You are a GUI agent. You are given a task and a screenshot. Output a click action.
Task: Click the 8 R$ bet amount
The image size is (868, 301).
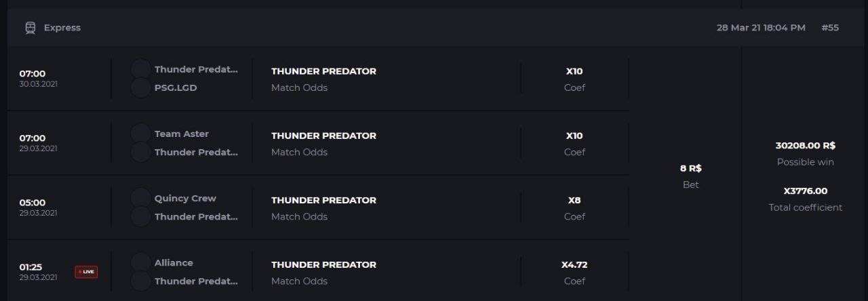coord(690,168)
